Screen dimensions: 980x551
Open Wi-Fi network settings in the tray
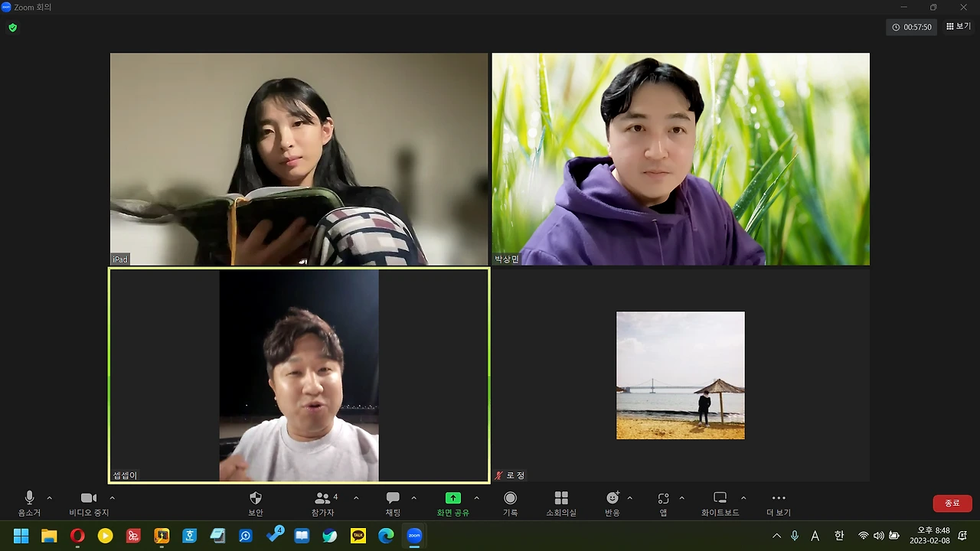coord(864,536)
